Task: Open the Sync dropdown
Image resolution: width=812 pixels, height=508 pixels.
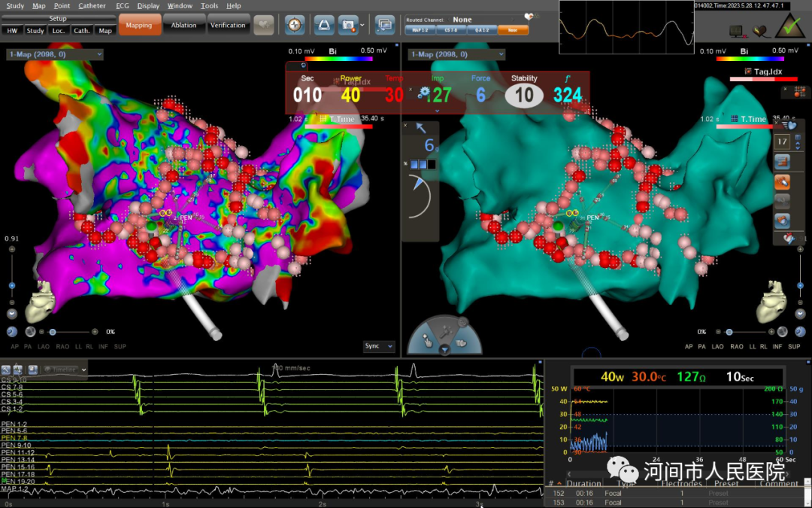Action: [379, 346]
